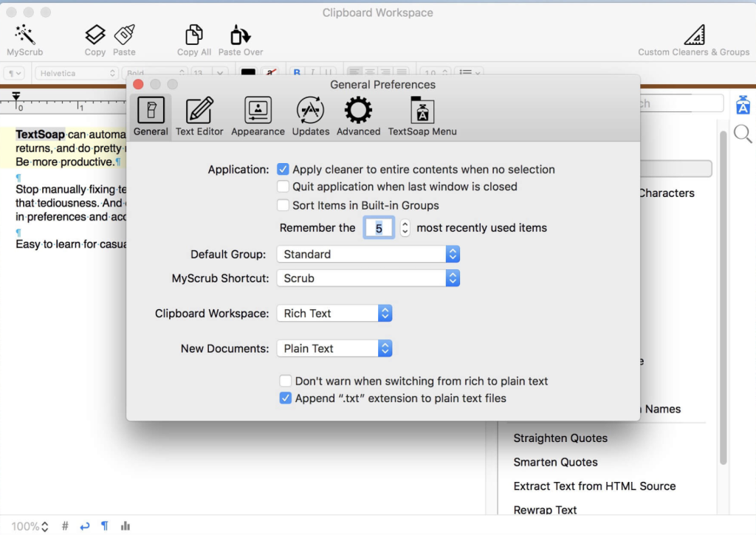Check Don't warn when switching to plain text

pos(286,381)
